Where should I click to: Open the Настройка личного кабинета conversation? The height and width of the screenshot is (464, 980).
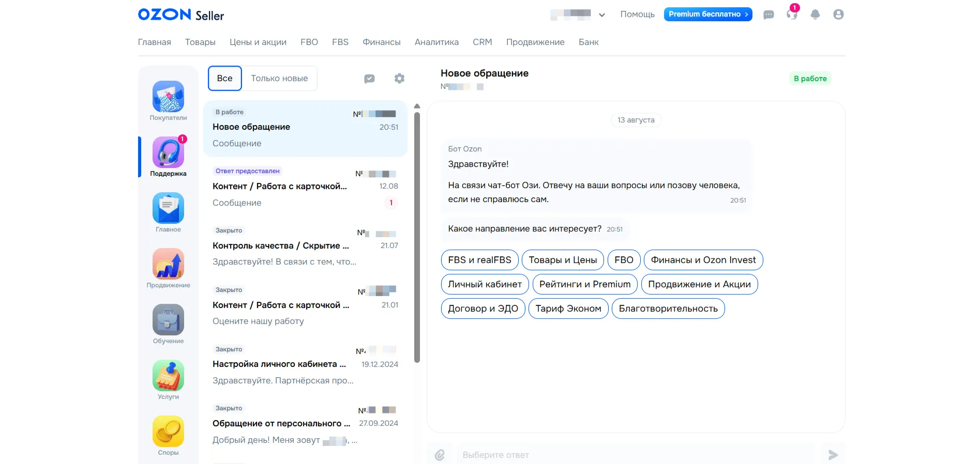pos(305,365)
